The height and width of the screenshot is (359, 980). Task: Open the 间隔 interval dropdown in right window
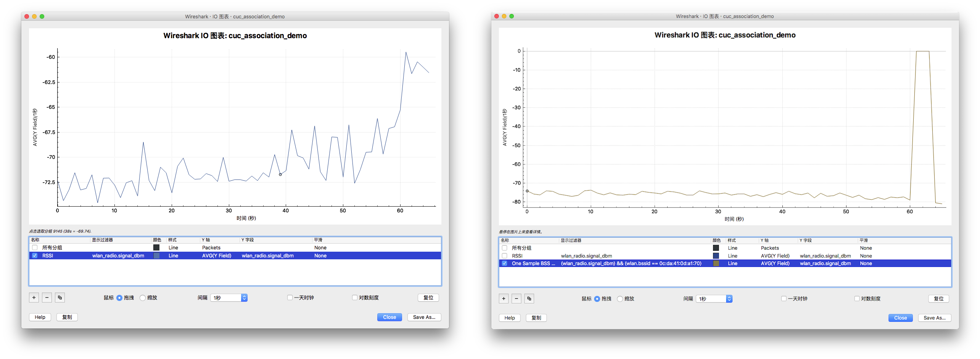pyautogui.click(x=714, y=299)
